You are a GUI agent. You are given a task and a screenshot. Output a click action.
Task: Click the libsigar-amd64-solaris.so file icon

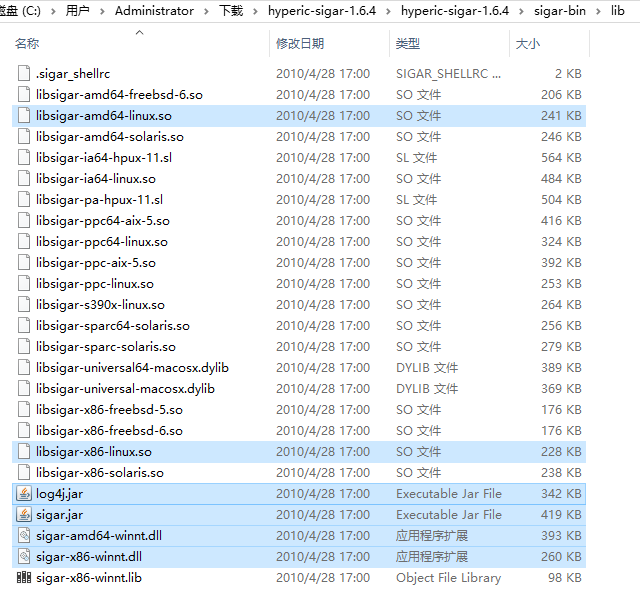point(24,136)
